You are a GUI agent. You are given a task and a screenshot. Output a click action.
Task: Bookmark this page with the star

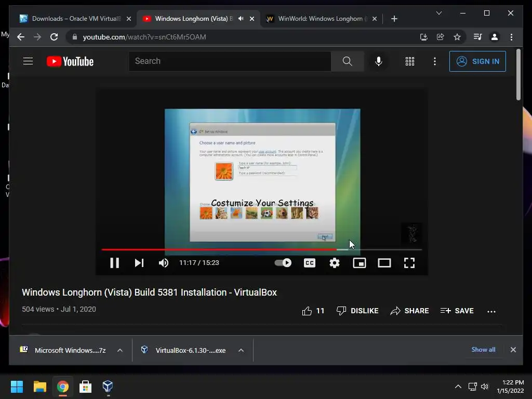[x=457, y=37]
